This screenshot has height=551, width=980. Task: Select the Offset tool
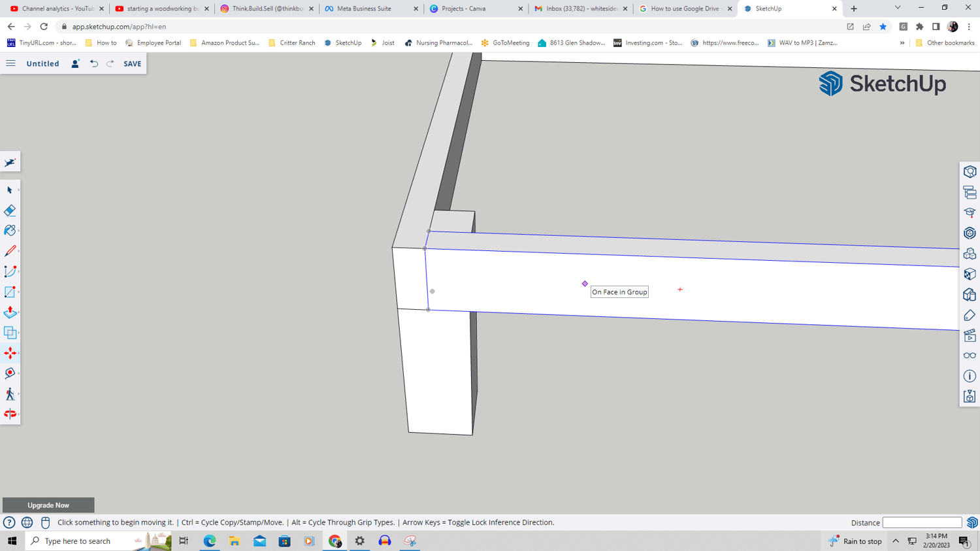point(10,333)
